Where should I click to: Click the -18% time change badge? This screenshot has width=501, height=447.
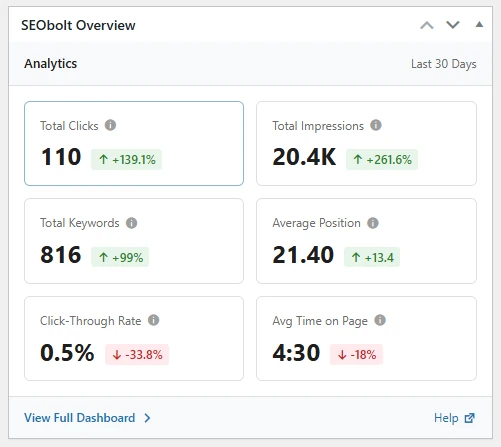(x=356, y=354)
